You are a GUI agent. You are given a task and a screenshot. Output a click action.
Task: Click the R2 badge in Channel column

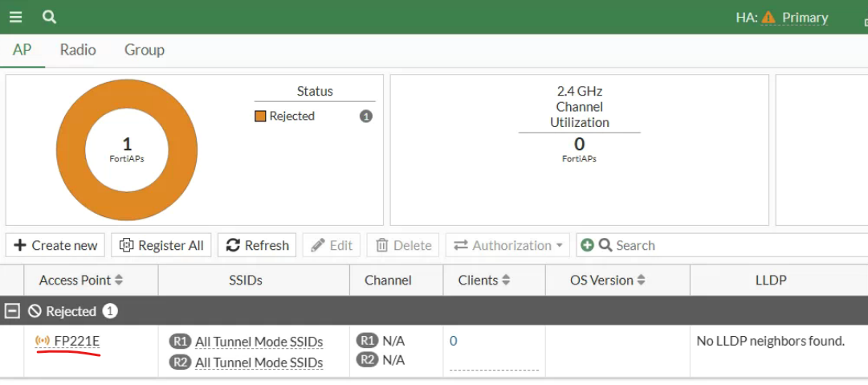click(x=367, y=360)
